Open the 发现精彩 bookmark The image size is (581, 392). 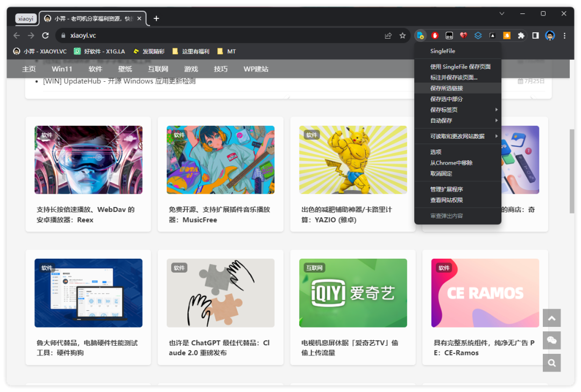coord(149,52)
